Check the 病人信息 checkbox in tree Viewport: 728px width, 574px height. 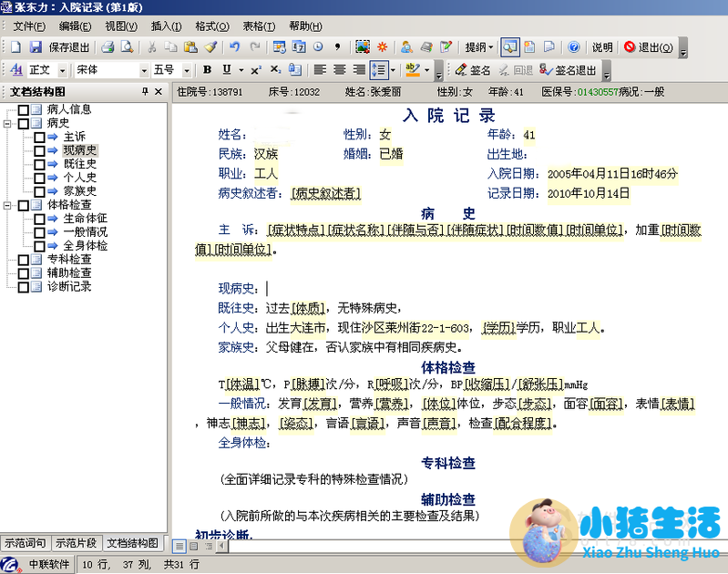pyautogui.click(x=24, y=110)
